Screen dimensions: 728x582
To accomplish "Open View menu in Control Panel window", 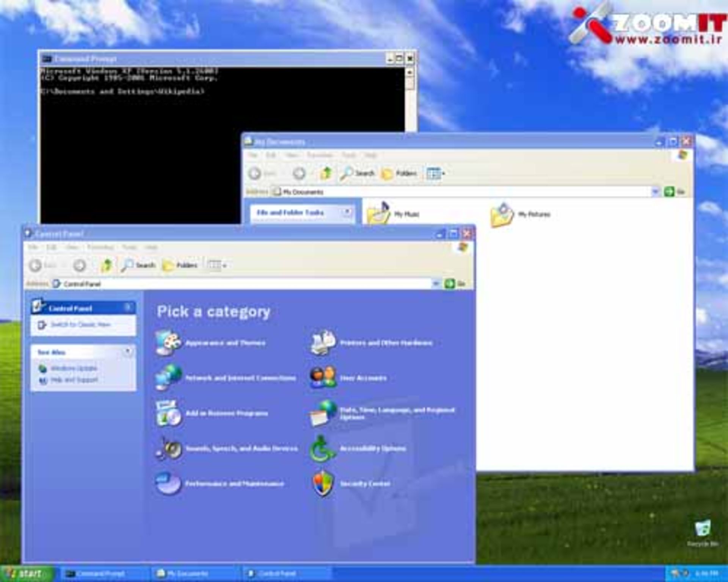I will click(72, 247).
